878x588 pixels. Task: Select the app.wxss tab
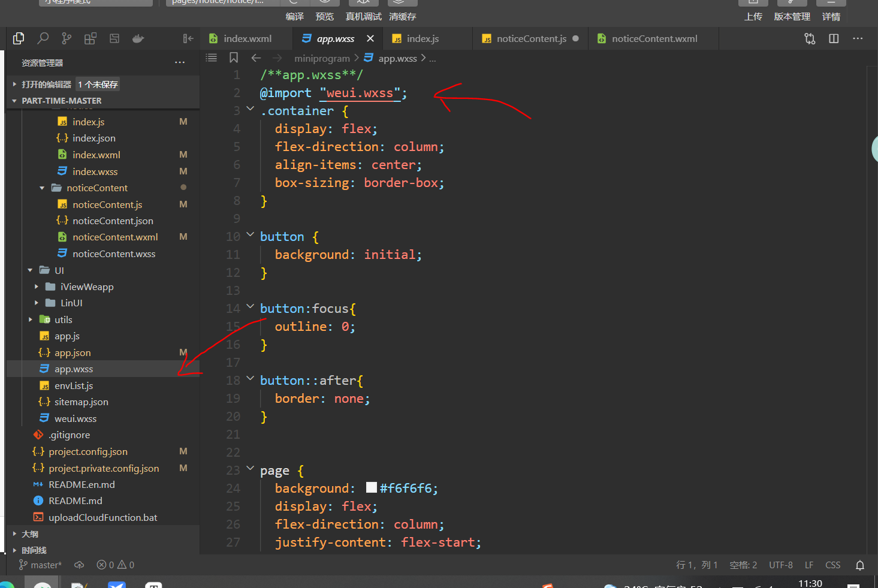[x=336, y=38]
